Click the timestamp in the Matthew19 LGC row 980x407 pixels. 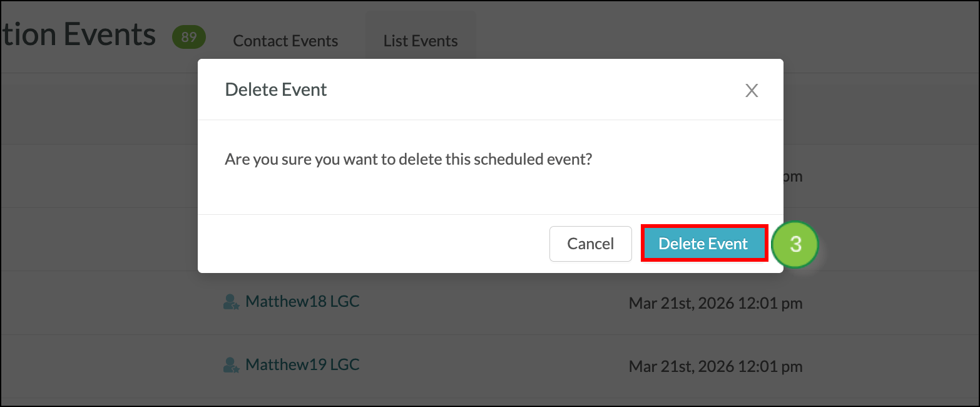715,366
